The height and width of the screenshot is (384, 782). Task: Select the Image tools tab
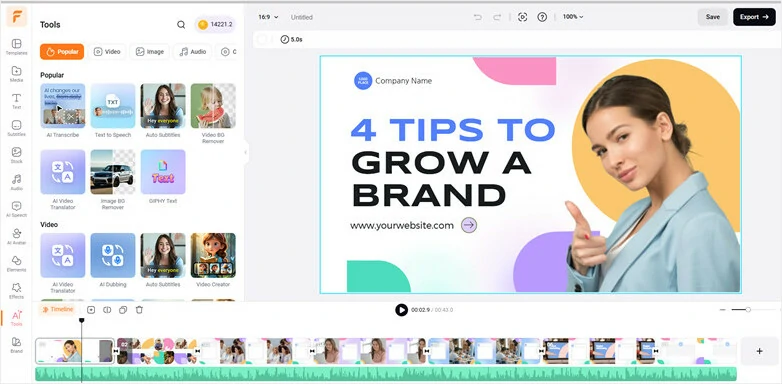tap(150, 51)
